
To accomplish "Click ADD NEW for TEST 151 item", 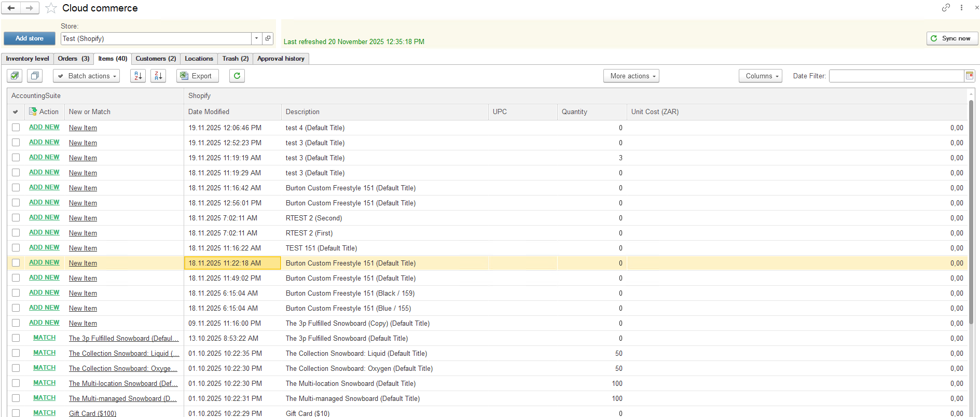I will (44, 247).
